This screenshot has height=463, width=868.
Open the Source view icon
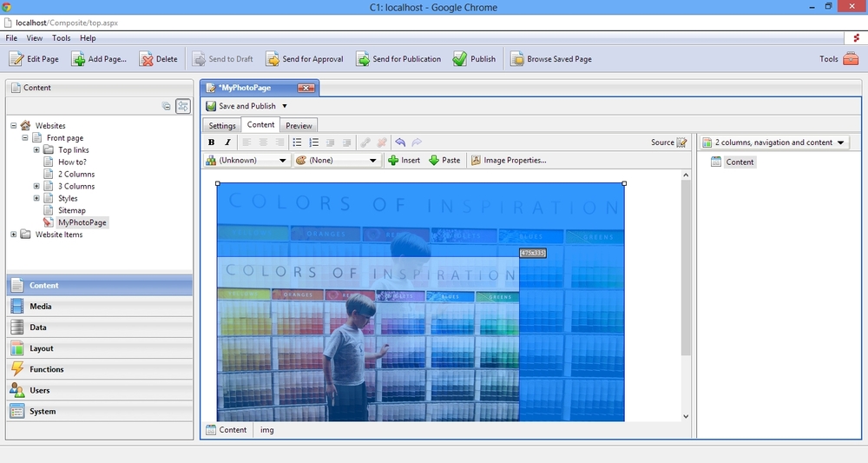coord(681,142)
